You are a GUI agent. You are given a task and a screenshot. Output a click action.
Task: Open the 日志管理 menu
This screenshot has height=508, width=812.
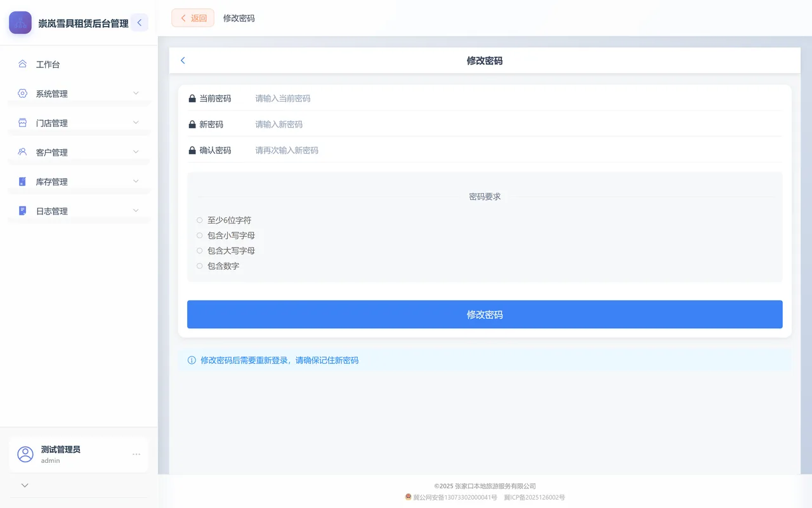click(x=79, y=211)
